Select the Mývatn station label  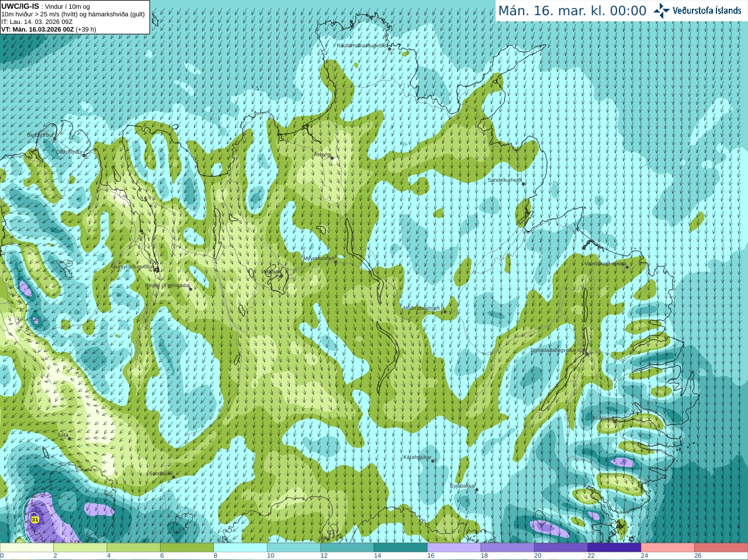[x=271, y=271]
